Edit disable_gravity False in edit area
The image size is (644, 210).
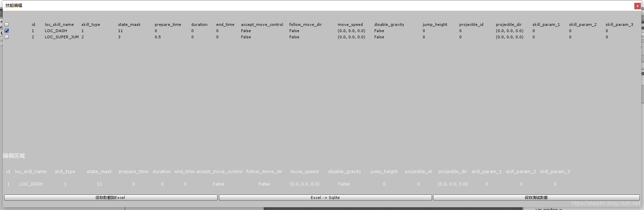(x=344, y=184)
